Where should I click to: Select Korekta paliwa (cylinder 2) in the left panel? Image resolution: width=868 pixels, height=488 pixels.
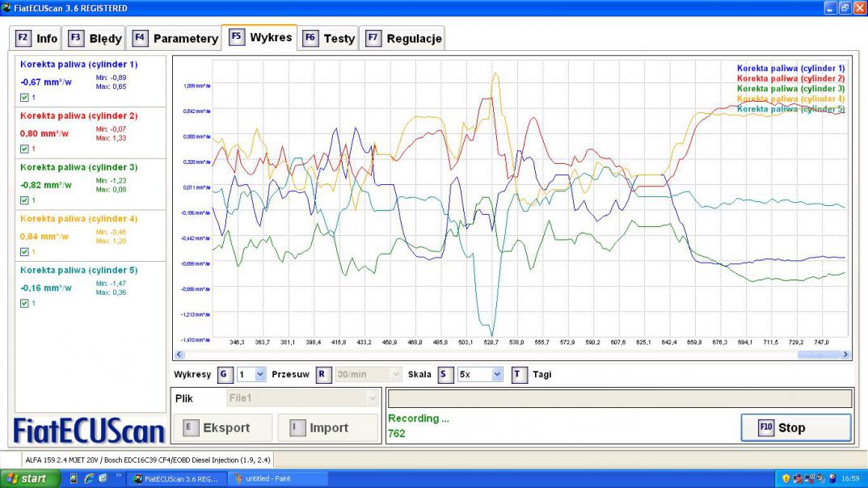78,116
